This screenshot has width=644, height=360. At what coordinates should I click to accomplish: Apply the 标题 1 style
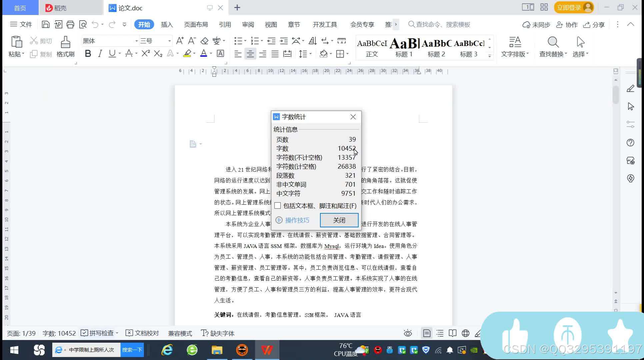tap(404, 47)
